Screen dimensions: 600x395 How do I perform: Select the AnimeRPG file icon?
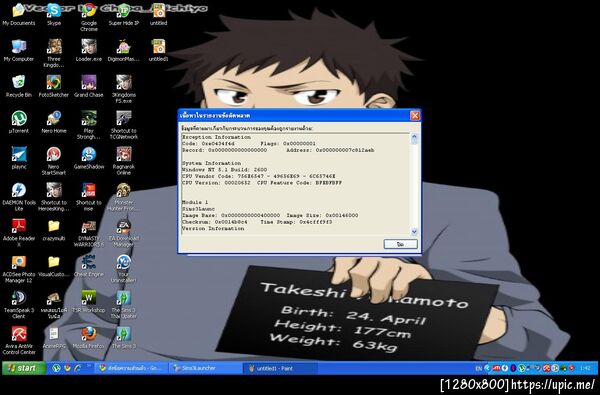[x=54, y=338]
